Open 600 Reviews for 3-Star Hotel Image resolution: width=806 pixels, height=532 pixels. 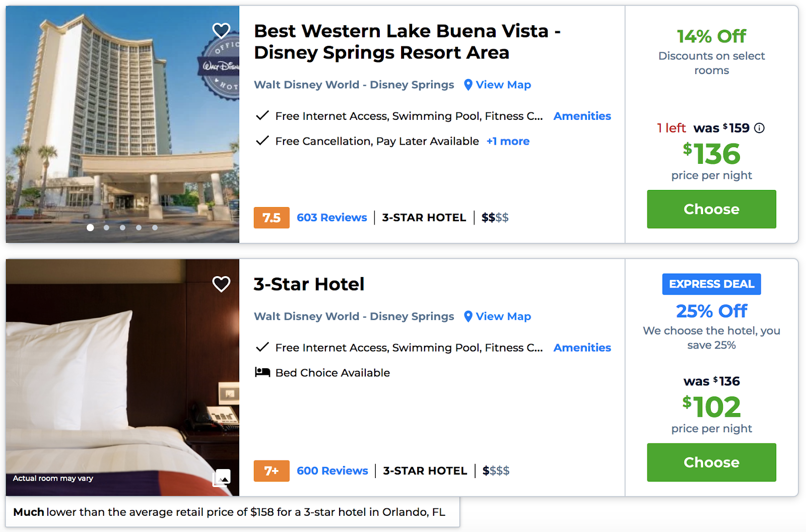pyautogui.click(x=332, y=471)
